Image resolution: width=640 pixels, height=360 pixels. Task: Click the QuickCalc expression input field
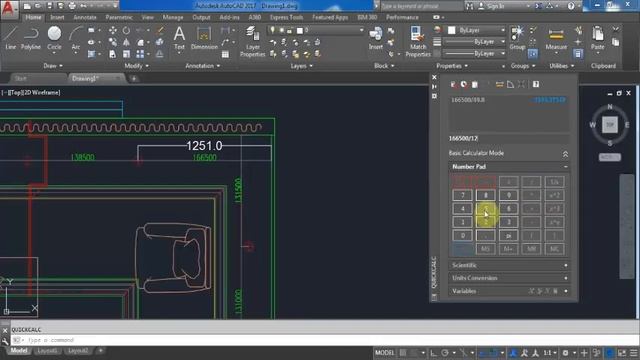coord(509,139)
